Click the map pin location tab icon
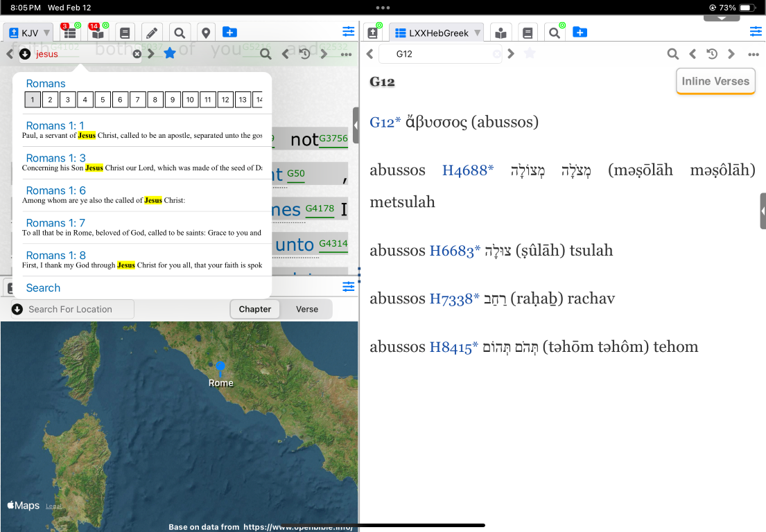 point(205,33)
